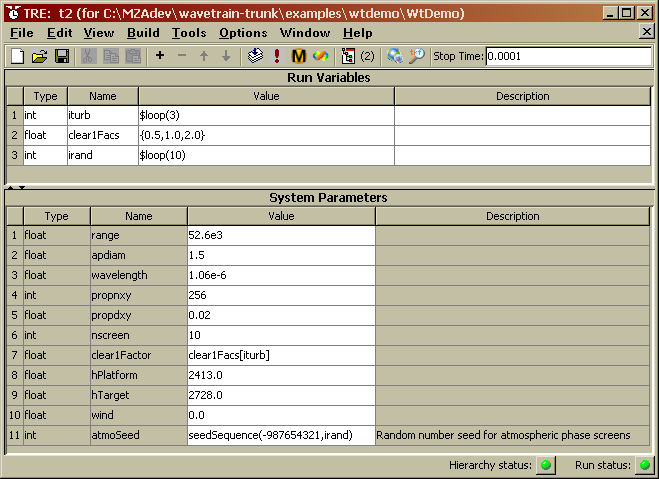Click the TRE title bar application icon
The image size is (659, 479).
coord(13,13)
